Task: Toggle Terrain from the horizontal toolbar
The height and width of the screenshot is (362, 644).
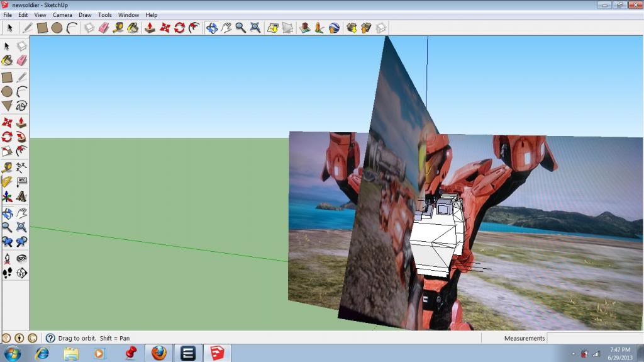Action: pos(287,28)
